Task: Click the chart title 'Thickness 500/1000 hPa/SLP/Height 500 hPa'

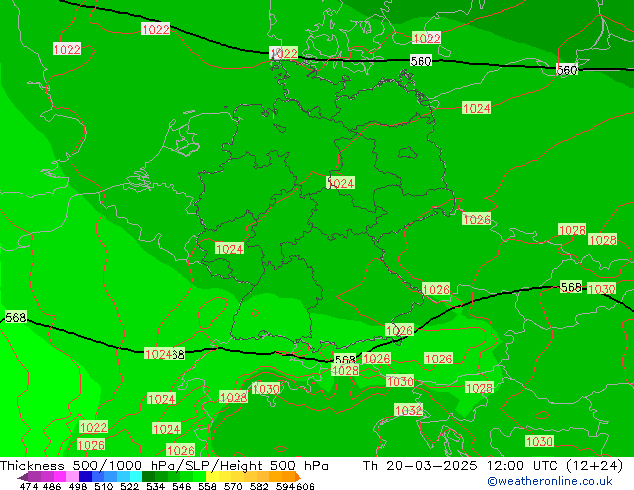Action: click(164, 466)
